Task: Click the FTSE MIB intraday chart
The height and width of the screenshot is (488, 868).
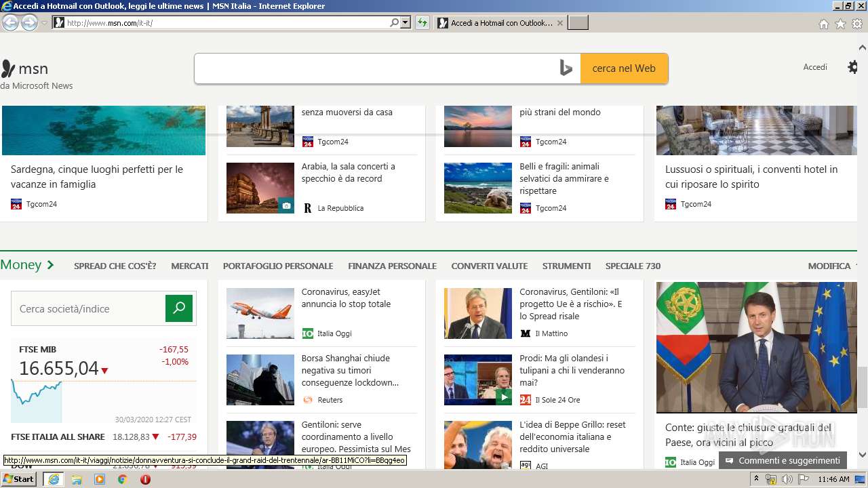Action: coord(104,403)
